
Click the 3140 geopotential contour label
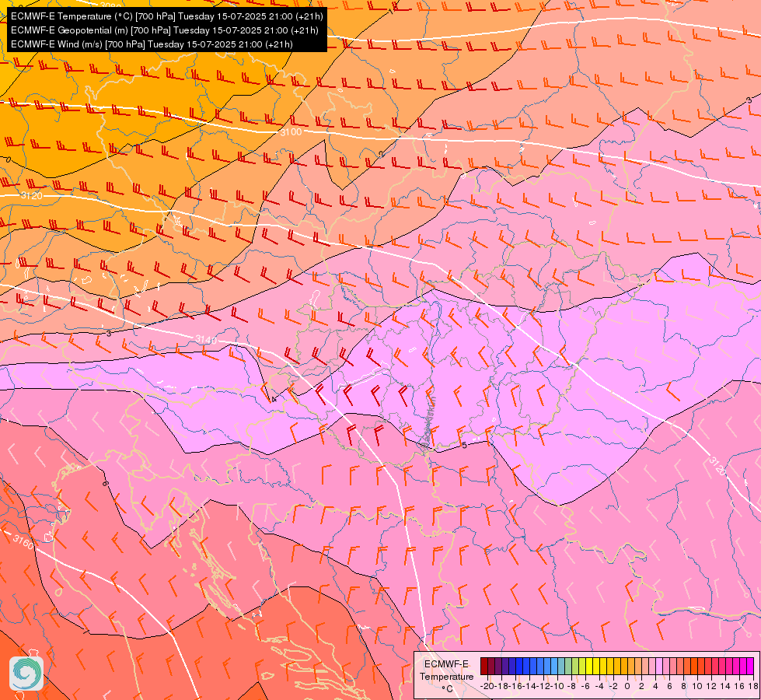click(x=206, y=340)
